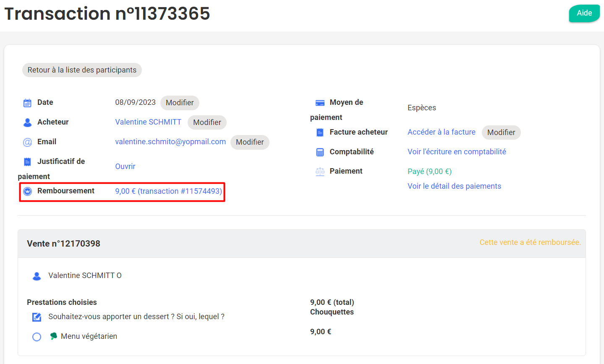Click the credit card icon by Moyen de paiement
Viewport: 604px width, 364px height.
pos(320,103)
